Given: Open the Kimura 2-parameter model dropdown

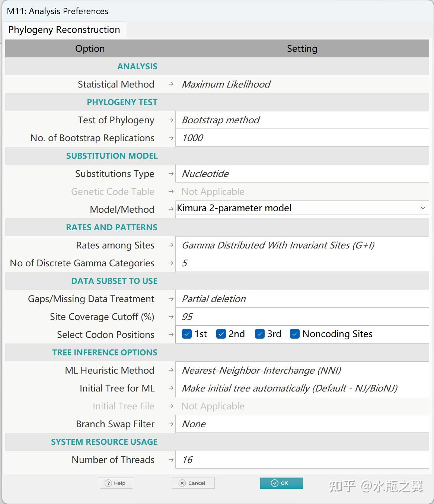Looking at the screenshot, I should [x=423, y=208].
